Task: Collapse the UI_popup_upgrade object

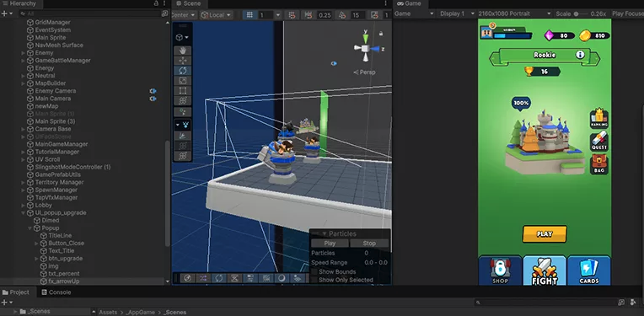Action: tap(24, 212)
